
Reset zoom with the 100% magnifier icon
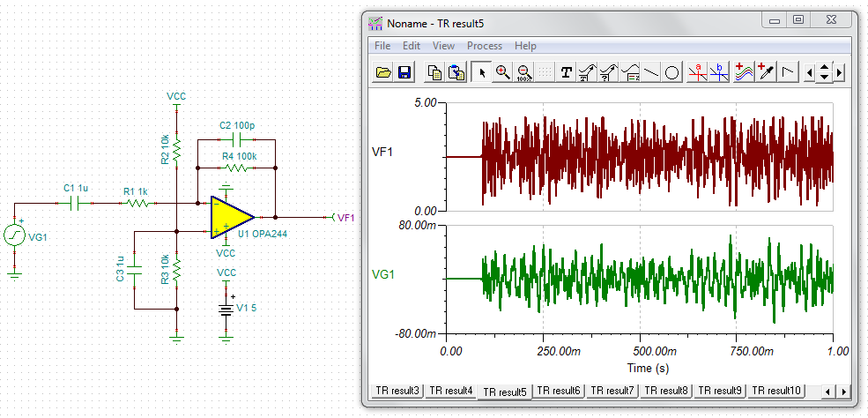523,72
